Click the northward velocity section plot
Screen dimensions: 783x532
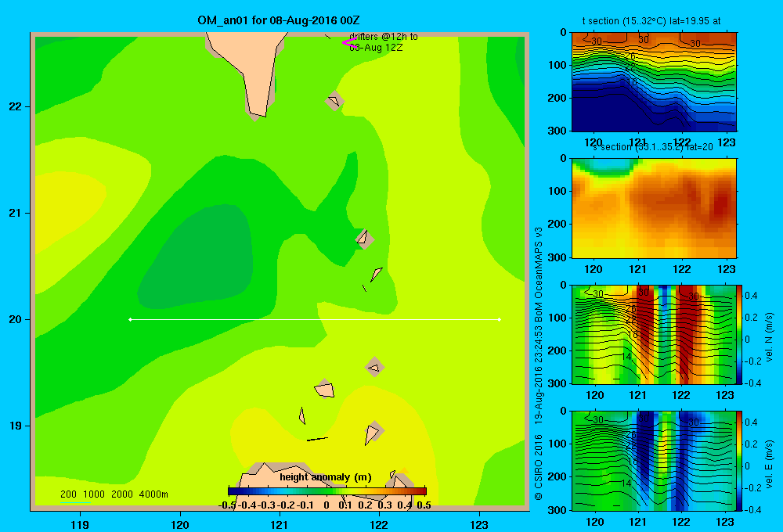click(654, 334)
